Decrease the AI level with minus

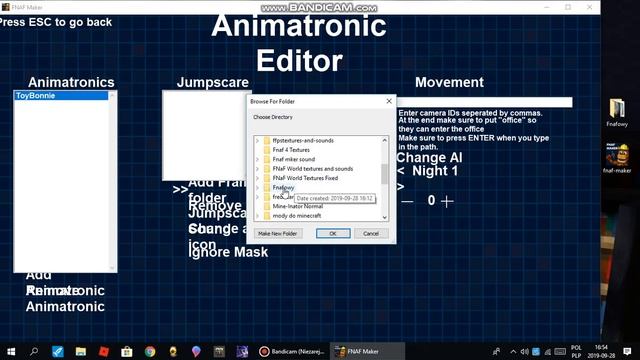(407, 201)
